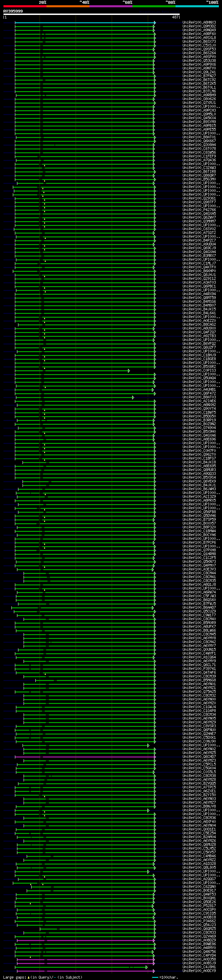222x980 pixels.
Task: Click hit label UniRef100_C8CM44
Action: (199, 573)
